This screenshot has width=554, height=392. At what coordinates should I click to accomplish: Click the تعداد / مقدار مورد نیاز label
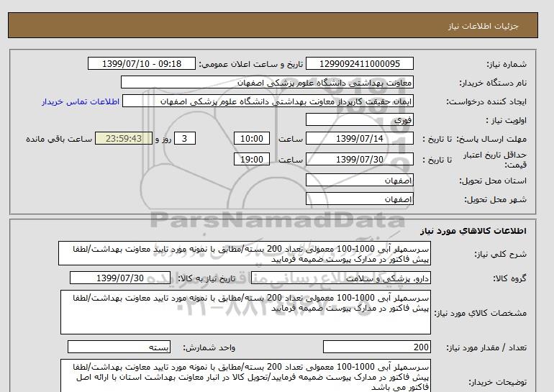[486, 348]
